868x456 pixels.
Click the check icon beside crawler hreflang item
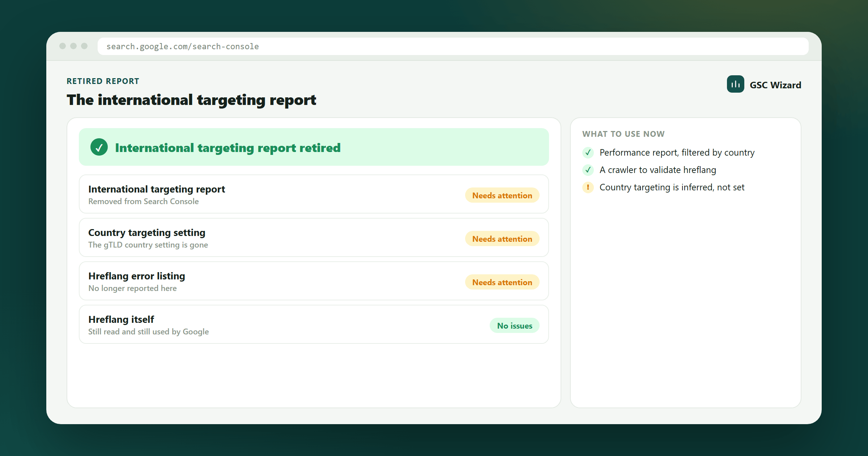click(x=588, y=170)
